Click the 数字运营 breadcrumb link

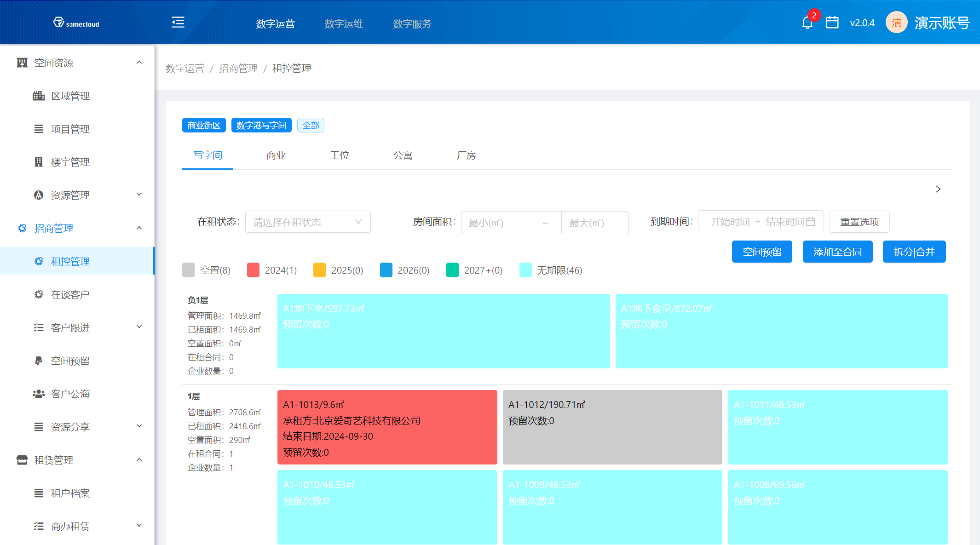click(x=185, y=69)
